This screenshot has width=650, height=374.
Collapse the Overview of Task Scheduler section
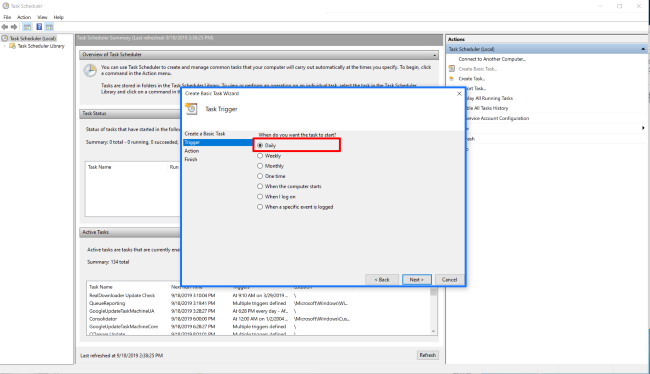(x=434, y=55)
